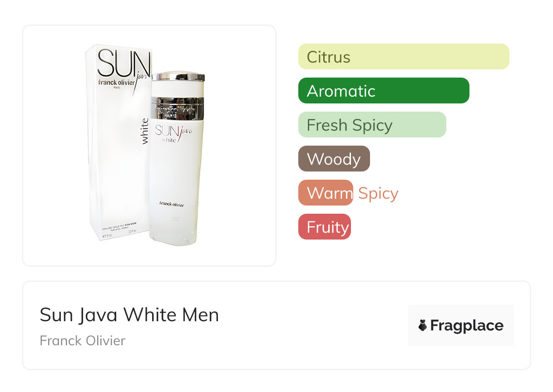
Task: Open the Franck Olivier brand link
Action: pos(83,341)
